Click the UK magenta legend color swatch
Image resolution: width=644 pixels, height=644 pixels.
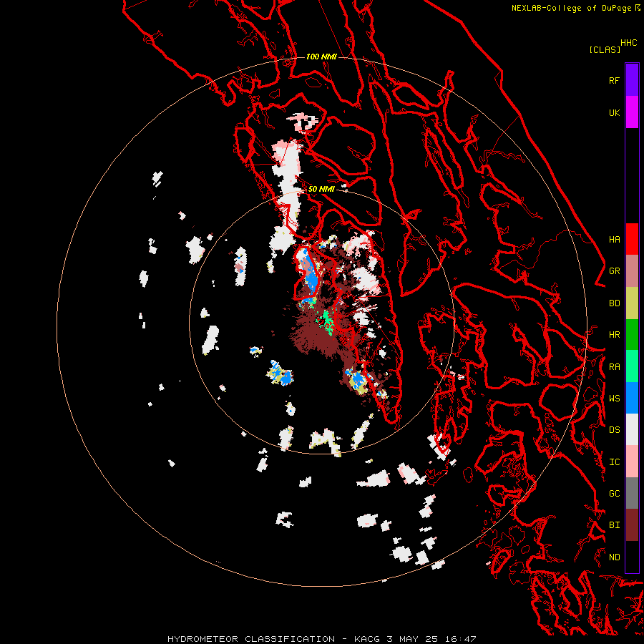632,112
